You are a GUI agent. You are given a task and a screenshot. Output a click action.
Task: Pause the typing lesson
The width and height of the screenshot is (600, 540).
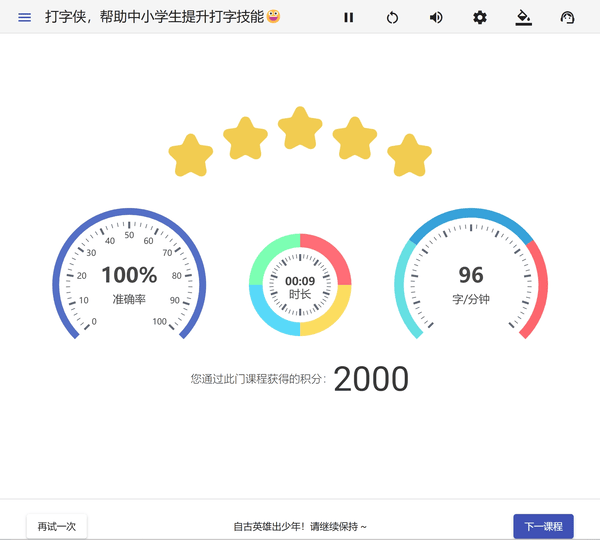tap(348, 18)
